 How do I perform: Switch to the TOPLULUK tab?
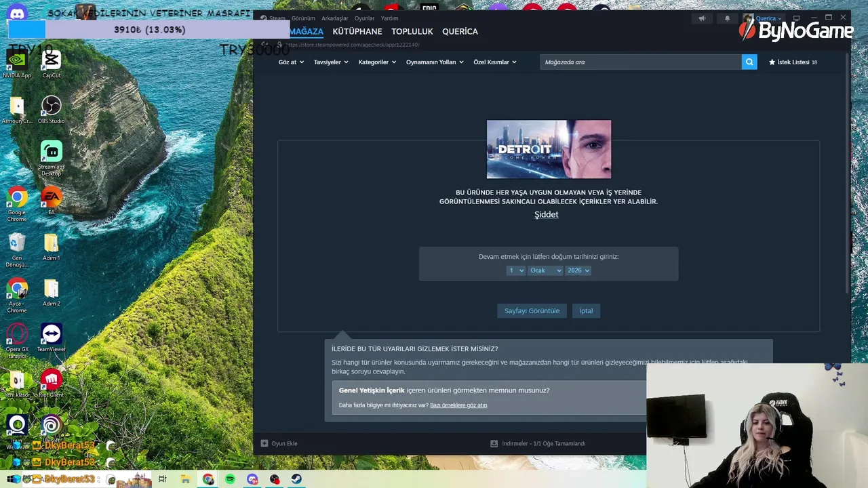412,31
